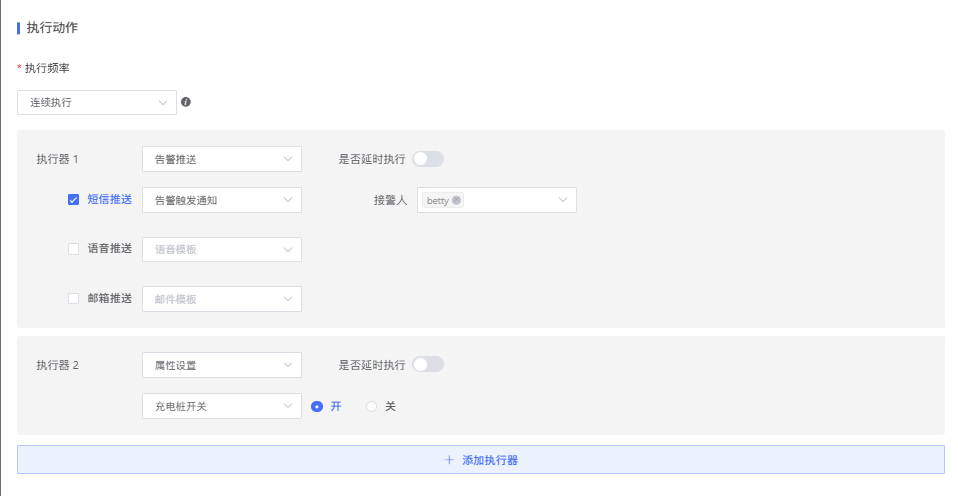Open the 告警触发通知 SMS template dropdown
Screen dimensions: 958x496
pyautogui.click(x=221, y=200)
